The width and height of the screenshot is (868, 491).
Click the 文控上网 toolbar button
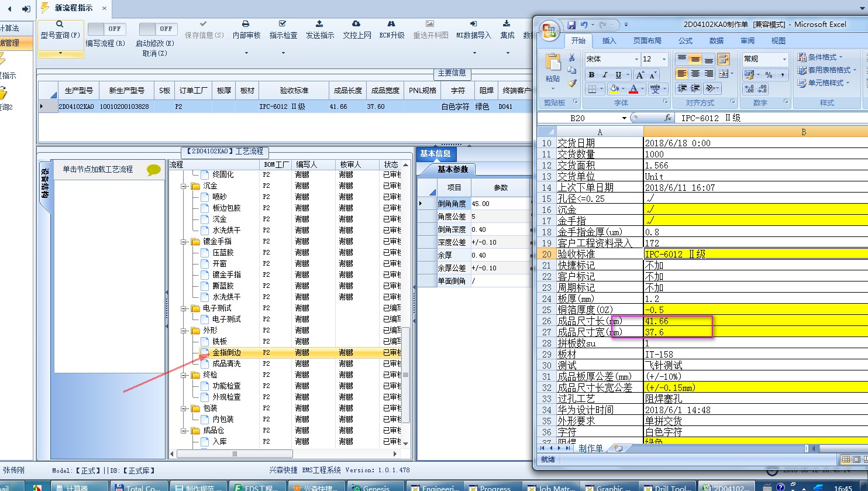pos(357,30)
